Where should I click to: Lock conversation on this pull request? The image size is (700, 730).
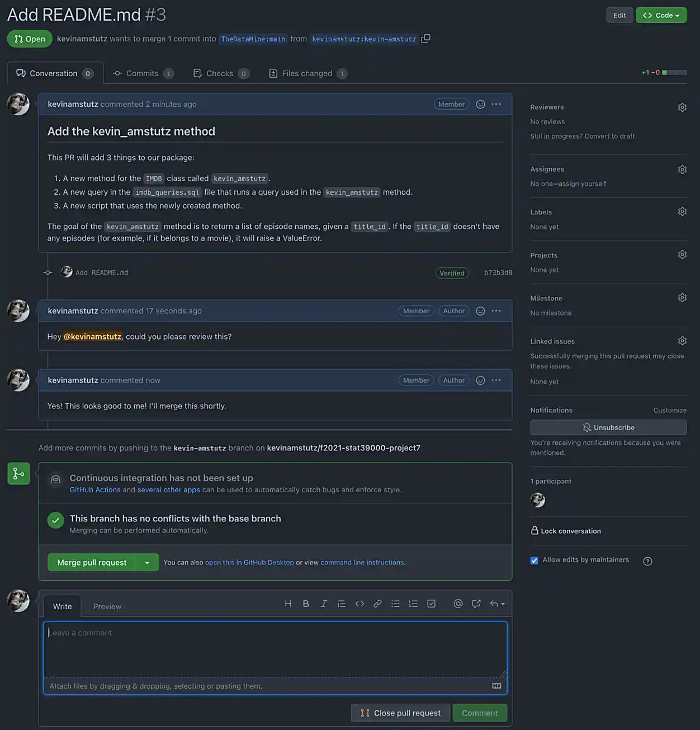[x=565, y=531]
